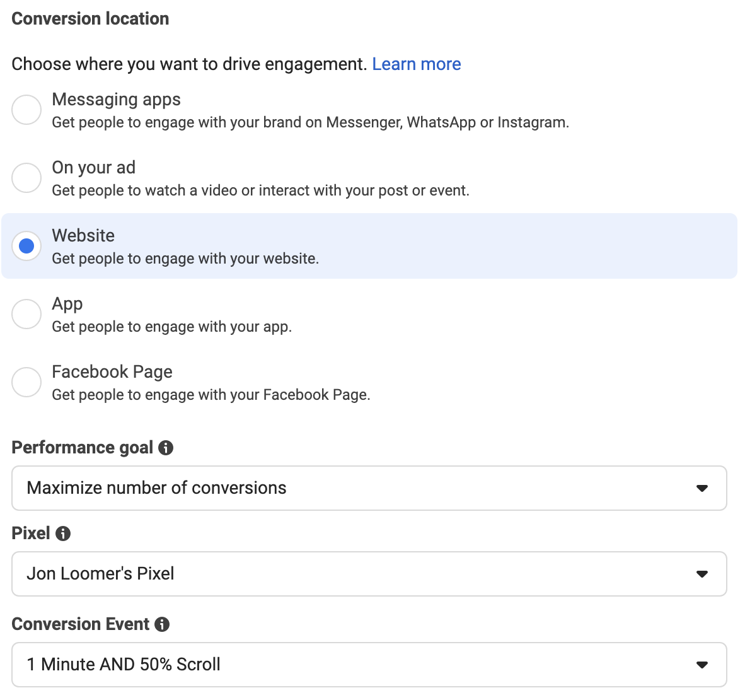The width and height of the screenshot is (745, 700).
Task: Select the Messaging apps radio button
Action: click(x=26, y=110)
